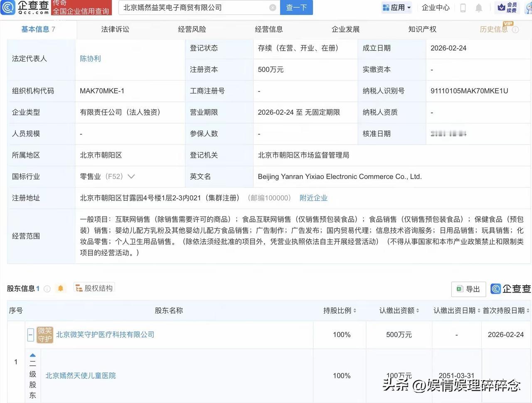Open the 知识产权 tab
Image resolution: width=532 pixels, height=403 pixels.
422,29
